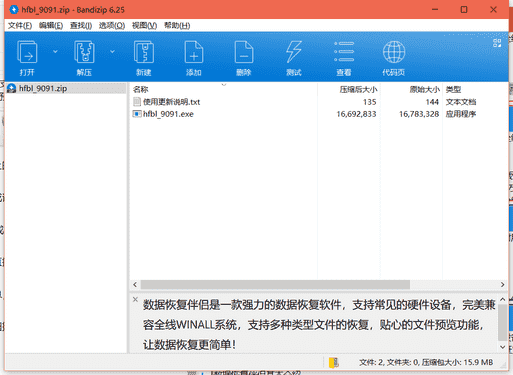The height and width of the screenshot is (375, 513).
Task: Open the Help (帮助) menu
Action: click(177, 26)
